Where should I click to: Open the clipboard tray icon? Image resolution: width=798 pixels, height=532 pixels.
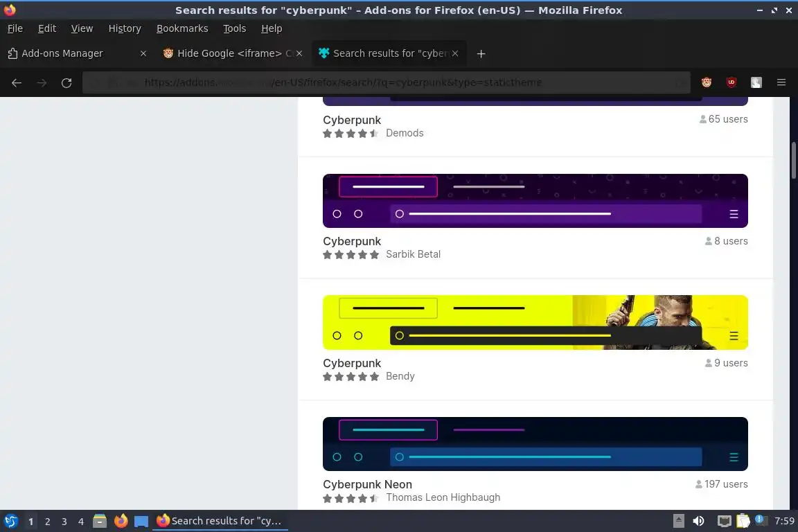(x=743, y=521)
